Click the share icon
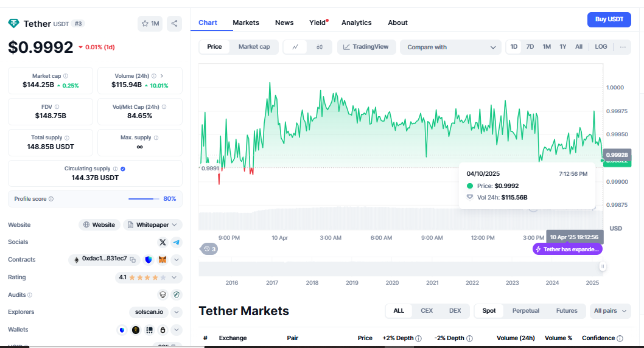The height and width of the screenshot is (348, 644). click(174, 23)
